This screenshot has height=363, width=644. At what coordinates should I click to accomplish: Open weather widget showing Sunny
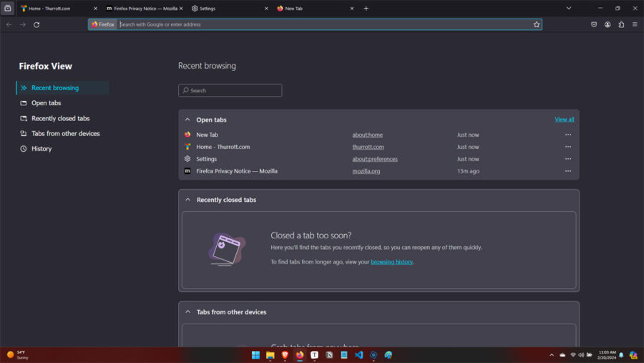[18, 355]
